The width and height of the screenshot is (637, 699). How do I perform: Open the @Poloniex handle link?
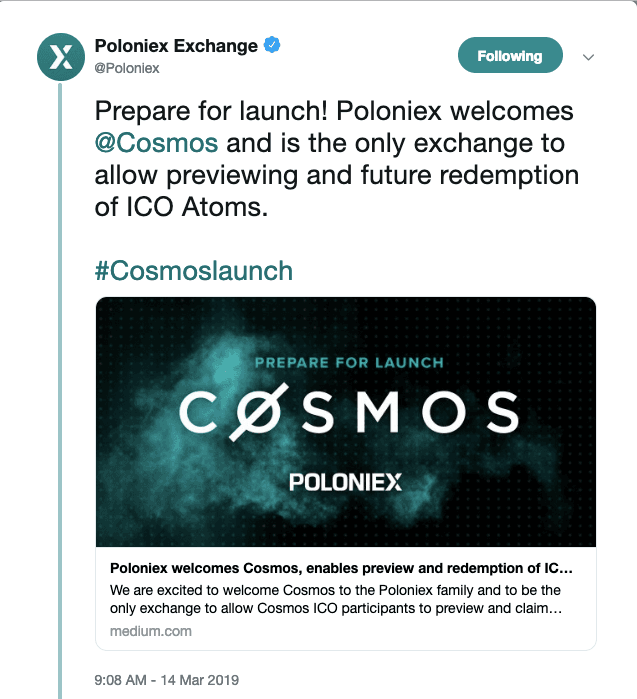(x=127, y=68)
